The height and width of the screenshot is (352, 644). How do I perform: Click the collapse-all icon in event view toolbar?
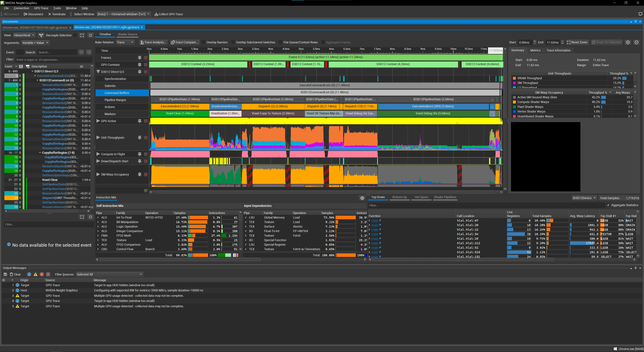pyautogui.click(x=91, y=35)
